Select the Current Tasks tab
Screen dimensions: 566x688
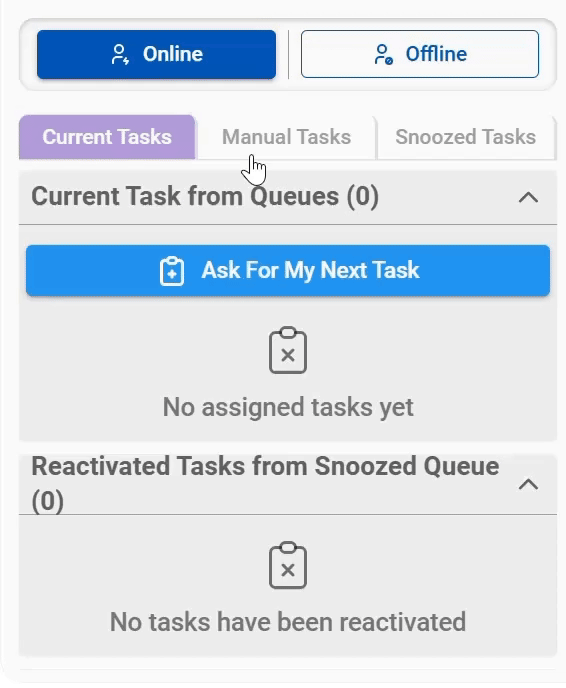(x=107, y=137)
